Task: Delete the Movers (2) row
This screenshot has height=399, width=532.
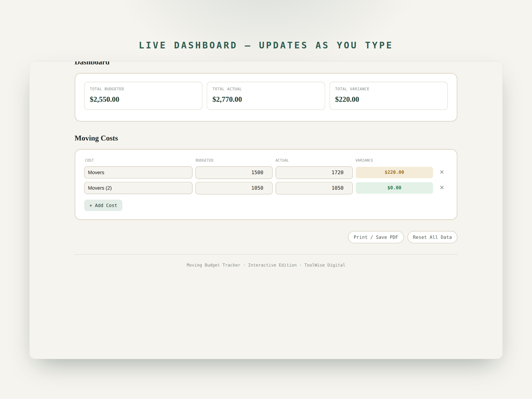Action: tap(442, 188)
